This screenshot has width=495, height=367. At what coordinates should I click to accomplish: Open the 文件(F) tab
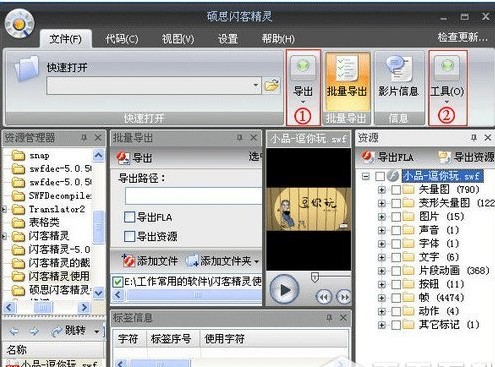point(66,39)
